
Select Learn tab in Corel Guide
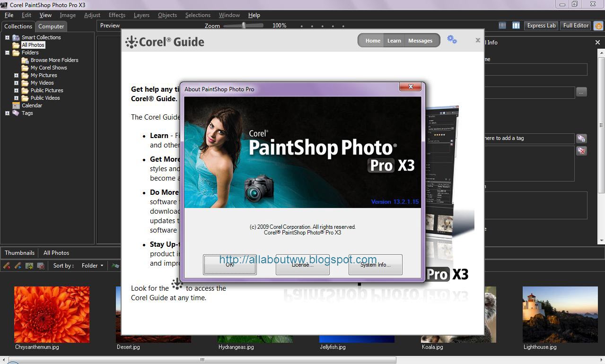[394, 41]
